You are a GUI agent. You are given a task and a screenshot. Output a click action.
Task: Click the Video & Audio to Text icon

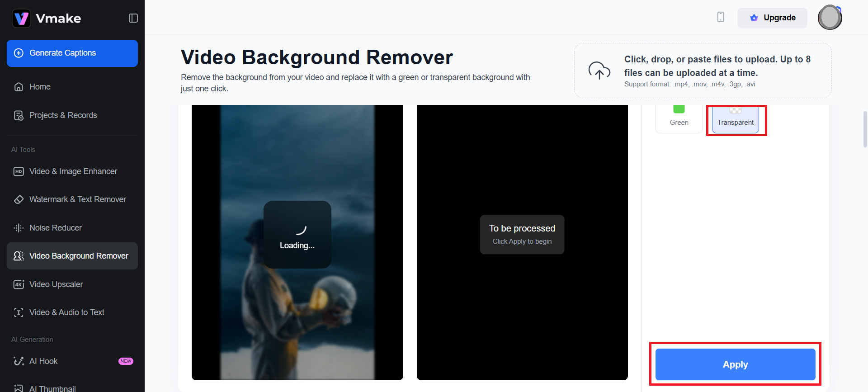pyautogui.click(x=19, y=312)
